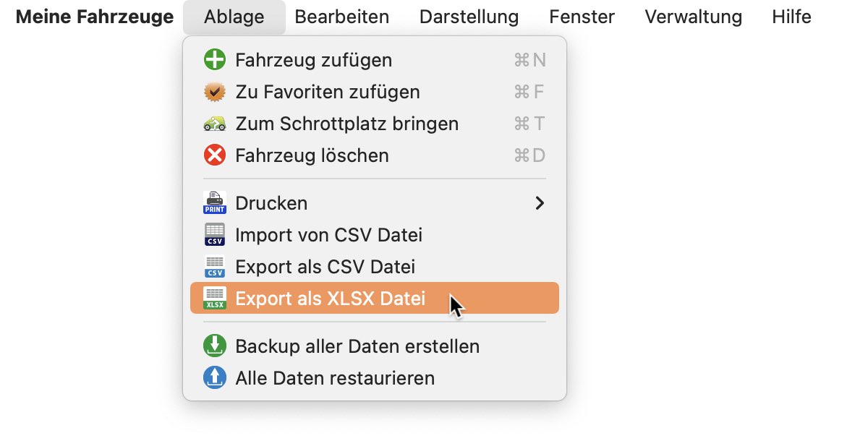Click the green car Schrottplatz icon

[215, 124]
